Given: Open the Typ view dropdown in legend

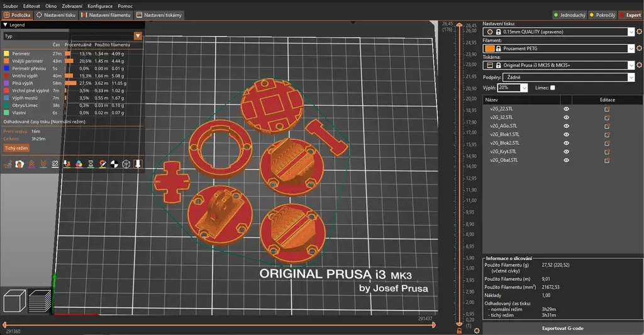Looking at the screenshot, I should coord(73,36).
